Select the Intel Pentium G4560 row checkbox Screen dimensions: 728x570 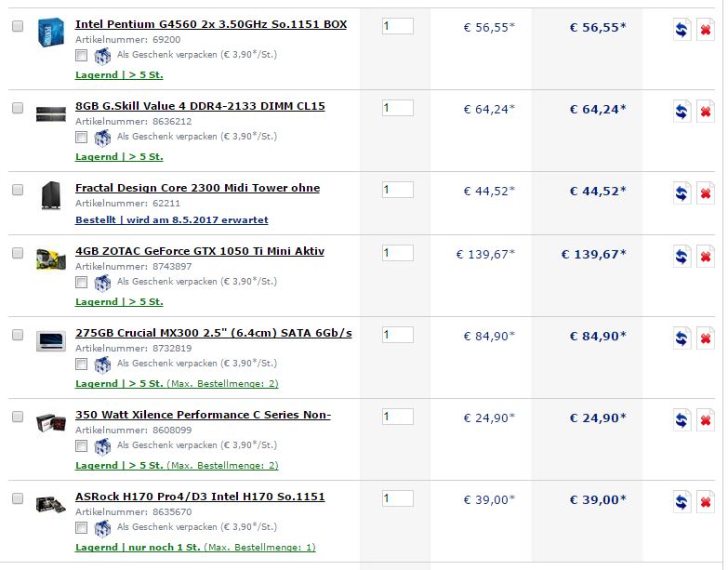(18, 26)
